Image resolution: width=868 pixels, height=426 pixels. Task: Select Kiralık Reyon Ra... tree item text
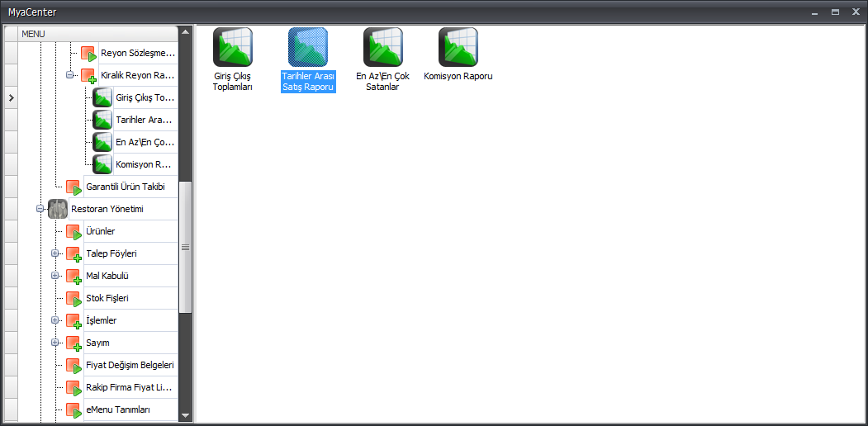[x=138, y=76]
